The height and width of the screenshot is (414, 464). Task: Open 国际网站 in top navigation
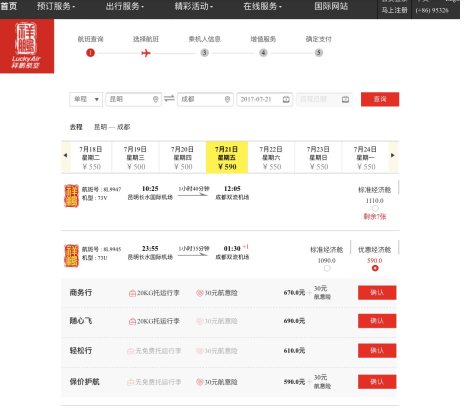[x=331, y=6]
